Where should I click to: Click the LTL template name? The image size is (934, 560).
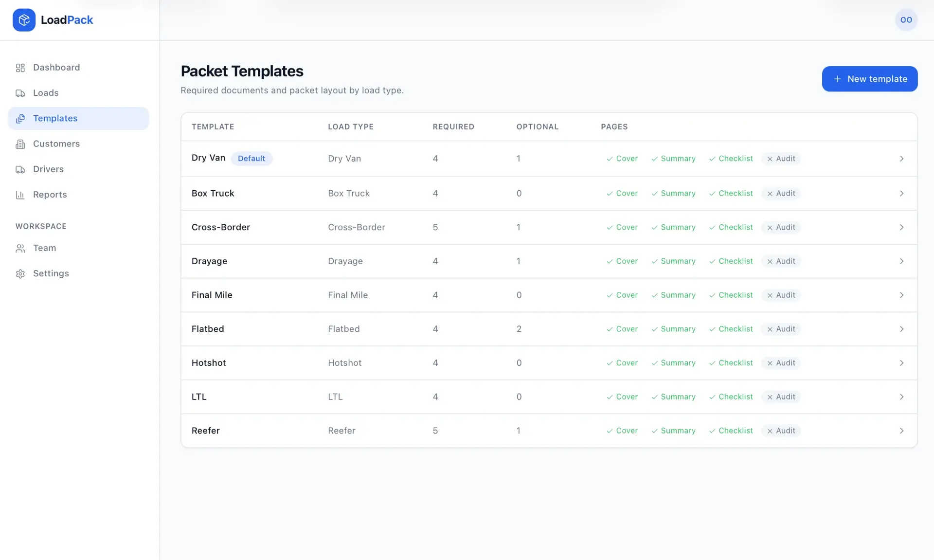coord(199,397)
